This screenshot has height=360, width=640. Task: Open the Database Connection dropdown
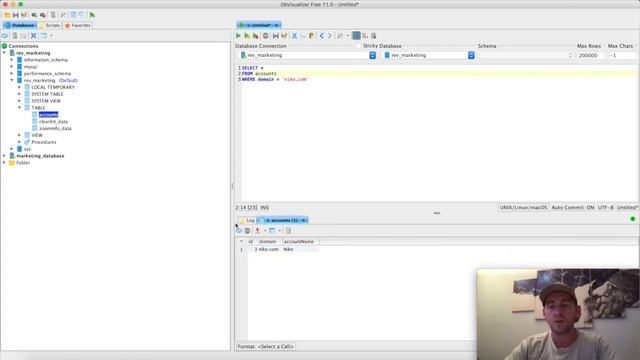click(372, 55)
